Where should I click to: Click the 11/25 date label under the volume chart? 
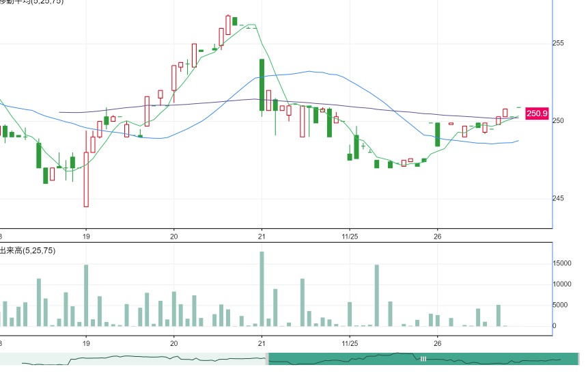coord(350,344)
